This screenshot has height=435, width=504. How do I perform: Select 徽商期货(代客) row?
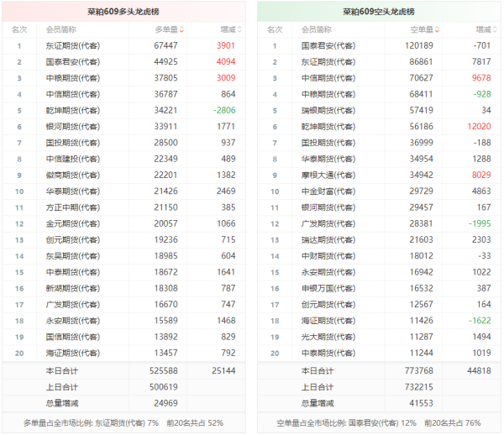[x=123, y=176]
